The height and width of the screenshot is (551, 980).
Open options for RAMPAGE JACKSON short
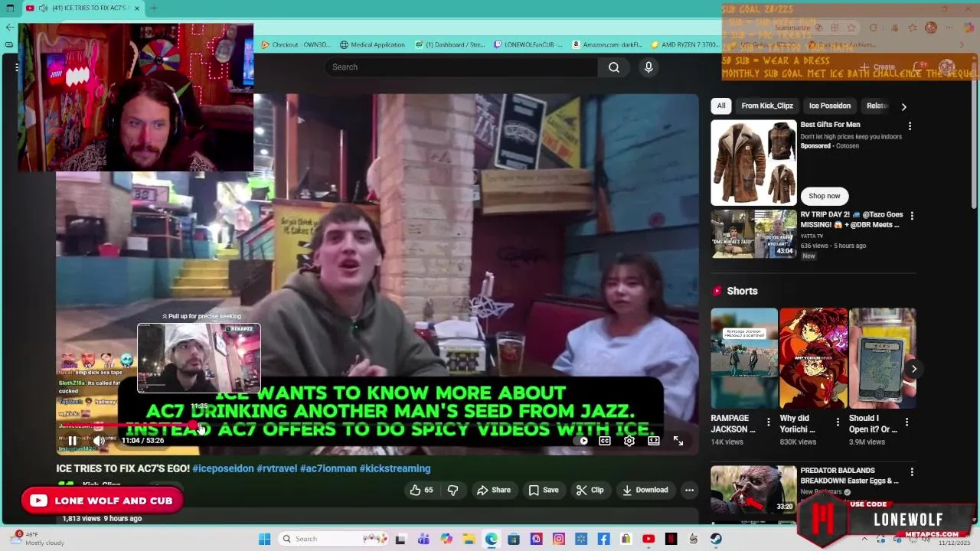[x=769, y=422]
